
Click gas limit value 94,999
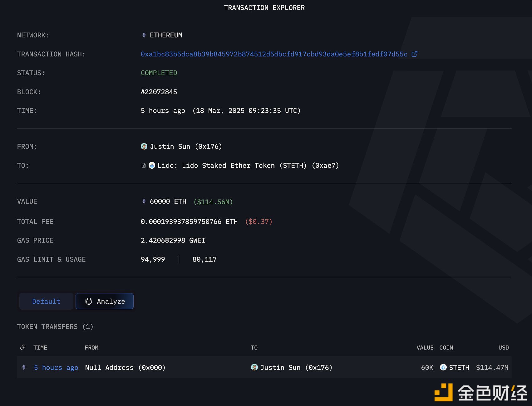[x=153, y=259]
